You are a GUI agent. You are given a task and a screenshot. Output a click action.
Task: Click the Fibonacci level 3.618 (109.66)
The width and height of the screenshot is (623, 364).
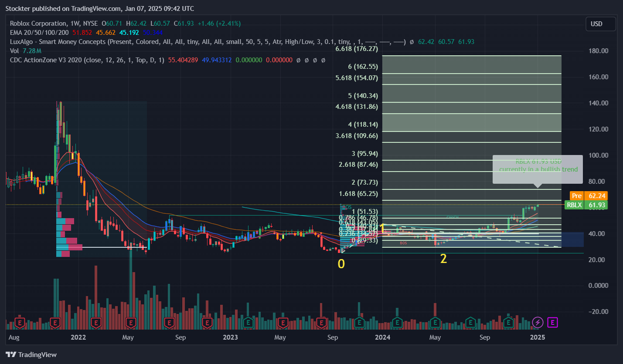357,136
